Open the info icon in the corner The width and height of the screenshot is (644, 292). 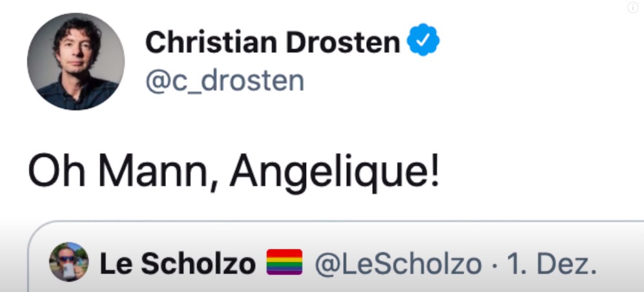pos(633,7)
